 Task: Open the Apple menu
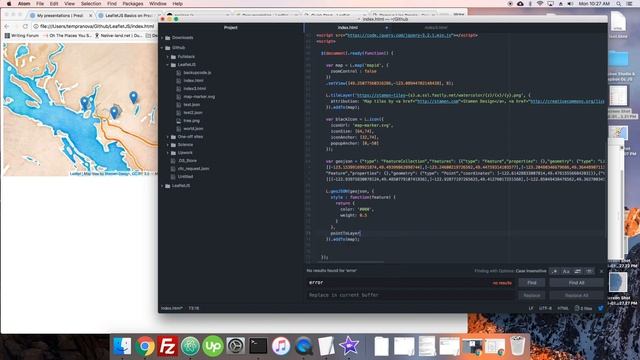tap(9, 4)
